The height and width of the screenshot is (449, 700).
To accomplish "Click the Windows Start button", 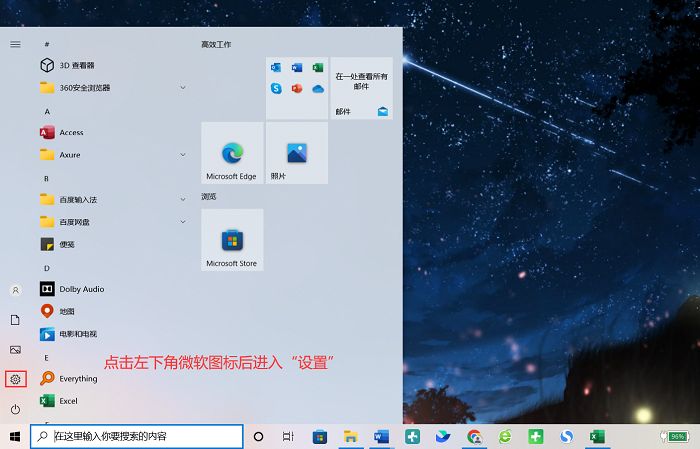I will 15,437.
